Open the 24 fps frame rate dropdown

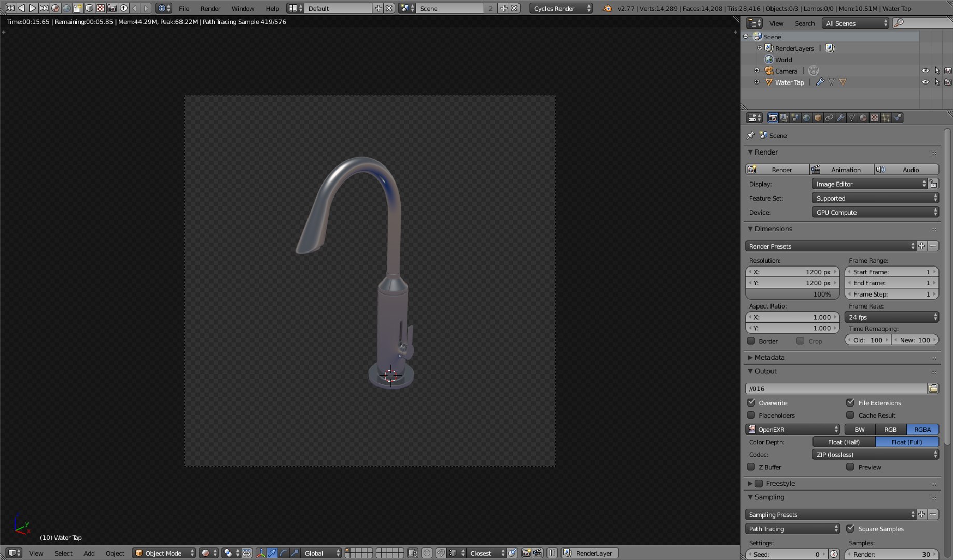point(892,317)
